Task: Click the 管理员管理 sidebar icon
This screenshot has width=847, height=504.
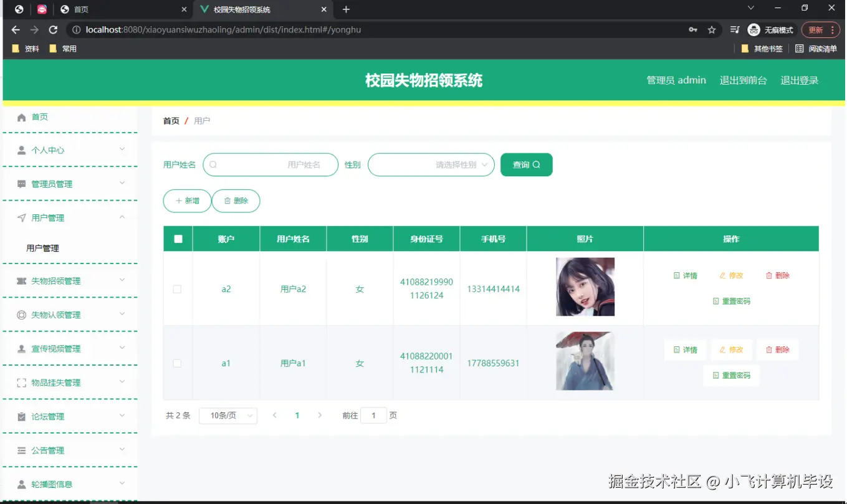Action: click(22, 184)
